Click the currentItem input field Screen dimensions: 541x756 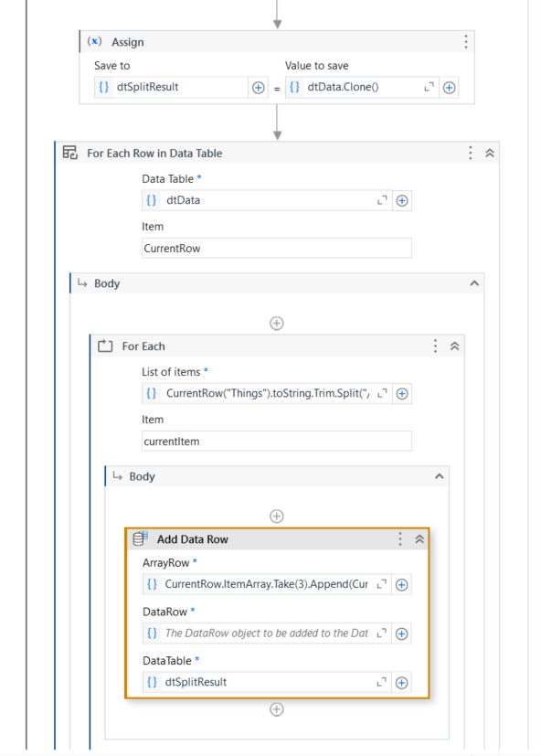click(274, 441)
